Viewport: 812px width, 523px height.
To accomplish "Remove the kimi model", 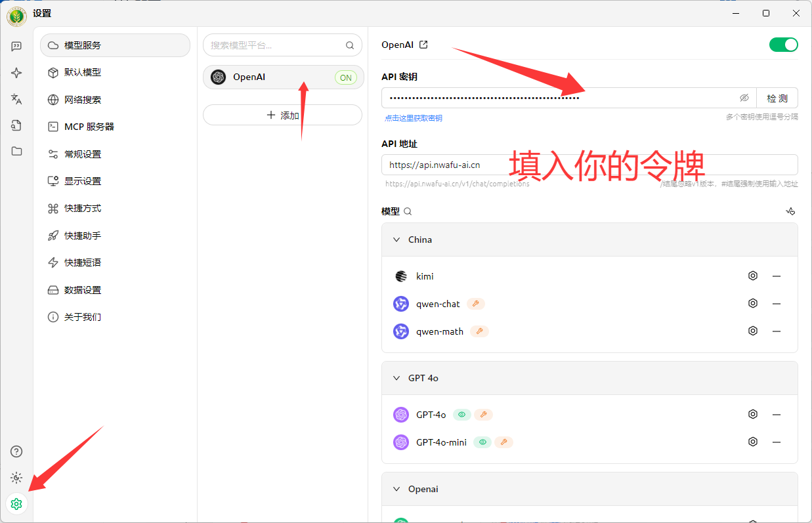I will click(777, 276).
